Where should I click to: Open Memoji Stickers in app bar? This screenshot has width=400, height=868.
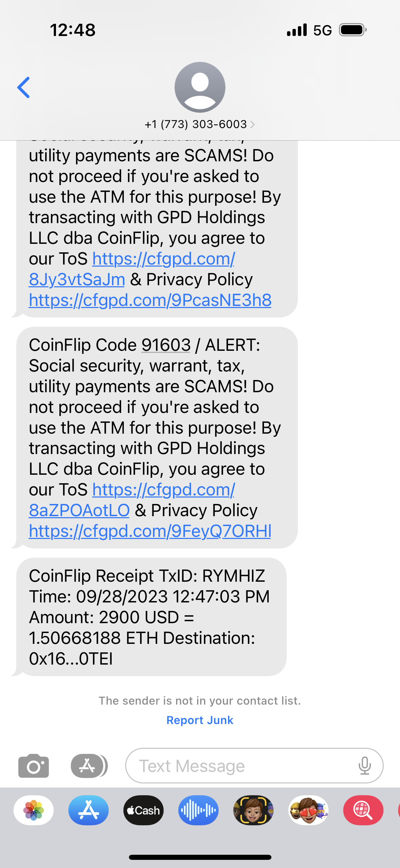tap(308, 810)
